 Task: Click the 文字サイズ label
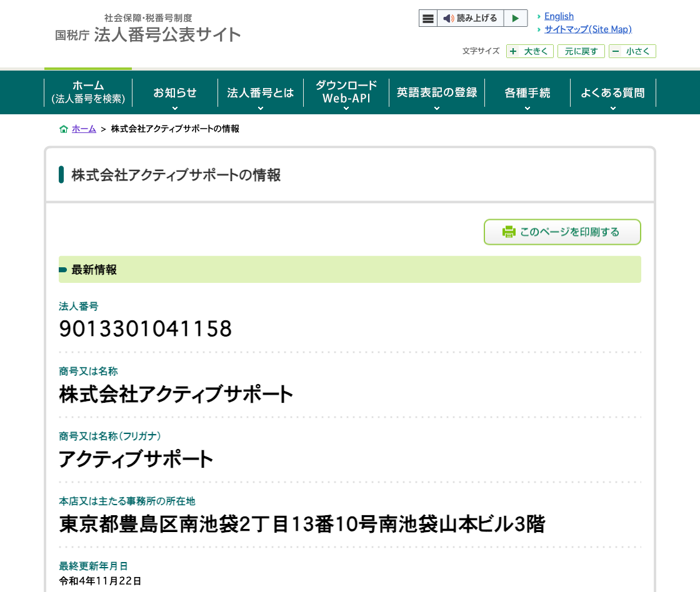[481, 51]
